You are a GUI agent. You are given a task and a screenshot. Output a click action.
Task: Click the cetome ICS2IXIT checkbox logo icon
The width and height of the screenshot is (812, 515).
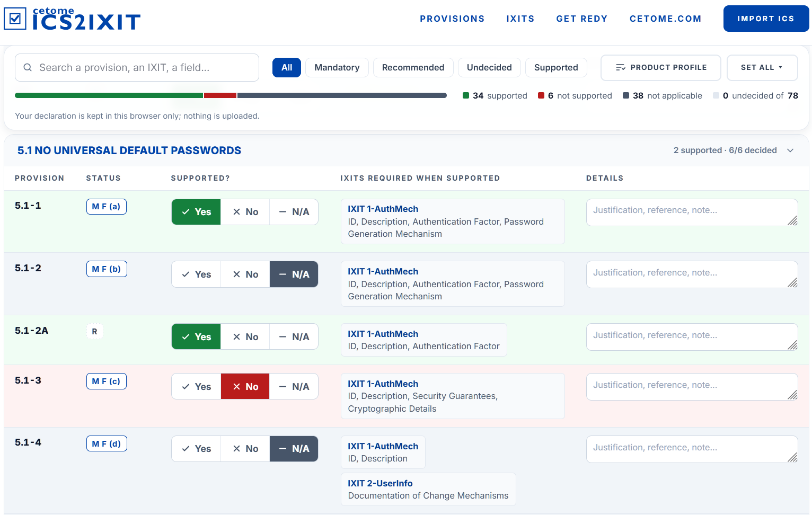[x=15, y=19]
